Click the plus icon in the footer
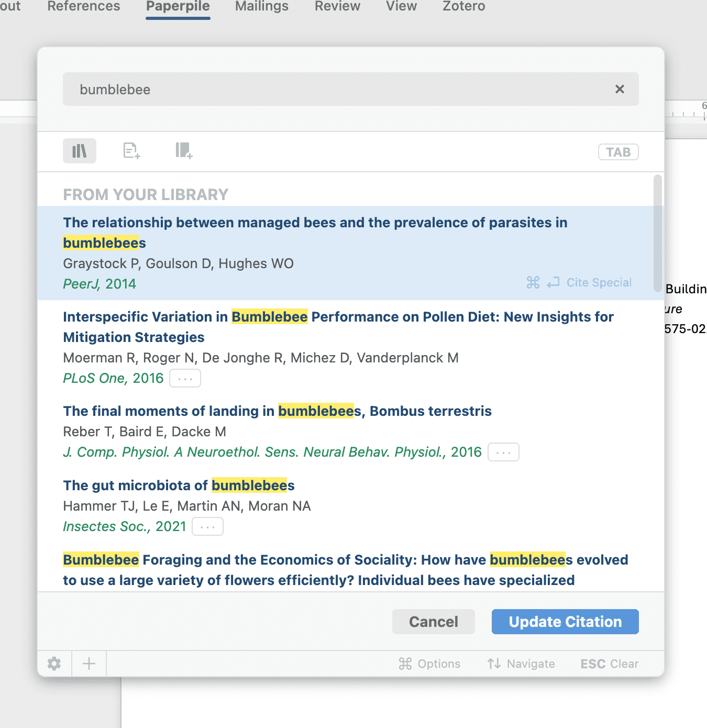Image resolution: width=707 pixels, height=728 pixels. (89, 664)
